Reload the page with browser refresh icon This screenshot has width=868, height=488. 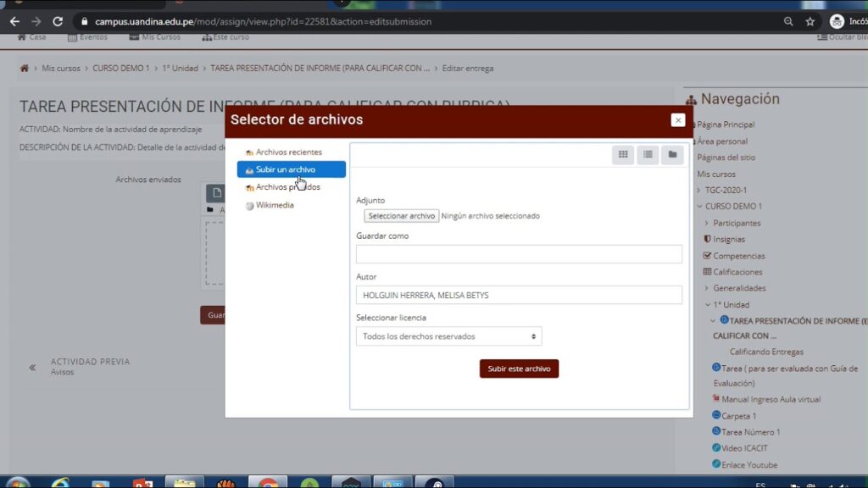(58, 21)
